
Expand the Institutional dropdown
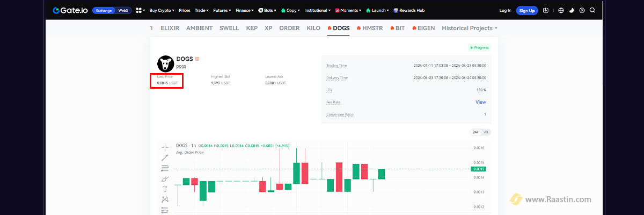317,10
